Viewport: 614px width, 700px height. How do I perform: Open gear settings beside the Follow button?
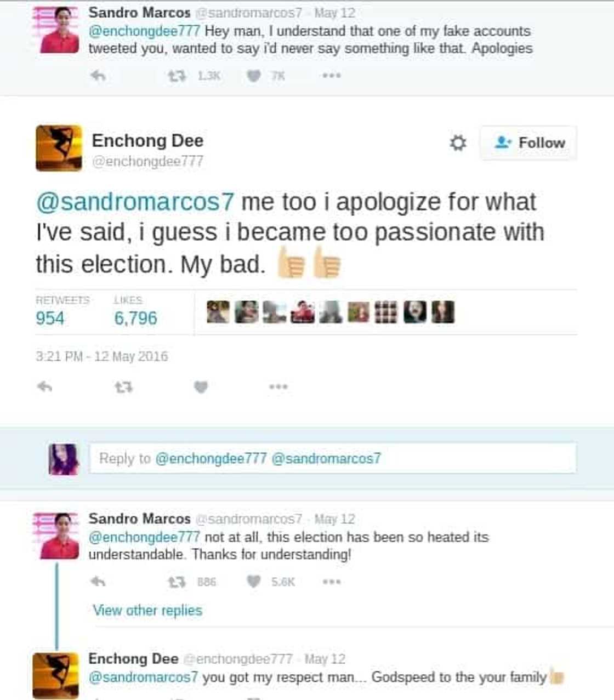tap(458, 143)
